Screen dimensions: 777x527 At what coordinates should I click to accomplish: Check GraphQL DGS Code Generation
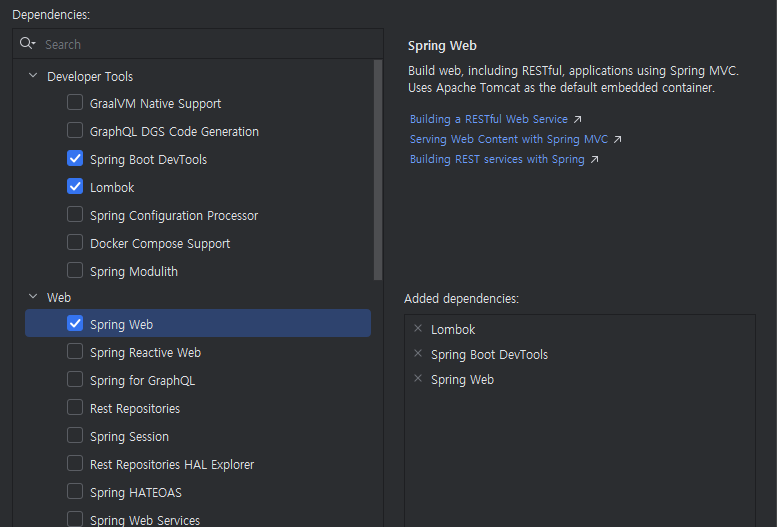75,130
